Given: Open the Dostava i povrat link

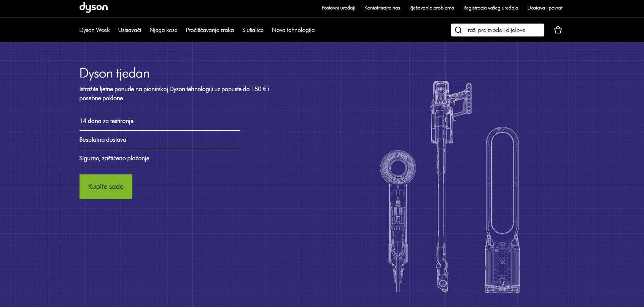Looking at the screenshot, I should point(545,8).
